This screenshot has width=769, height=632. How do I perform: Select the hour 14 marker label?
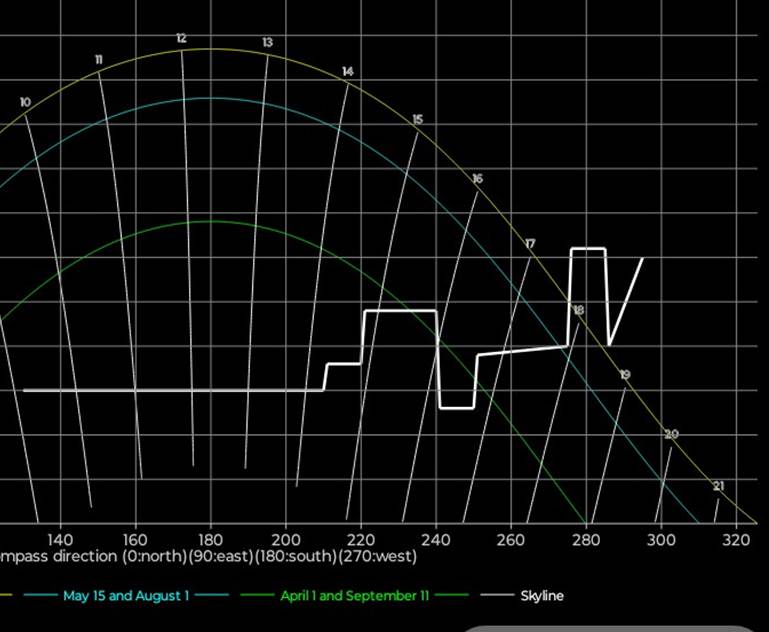348,72
